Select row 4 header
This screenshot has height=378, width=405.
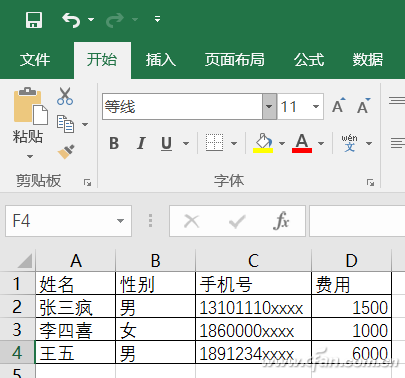click(x=17, y=352)
